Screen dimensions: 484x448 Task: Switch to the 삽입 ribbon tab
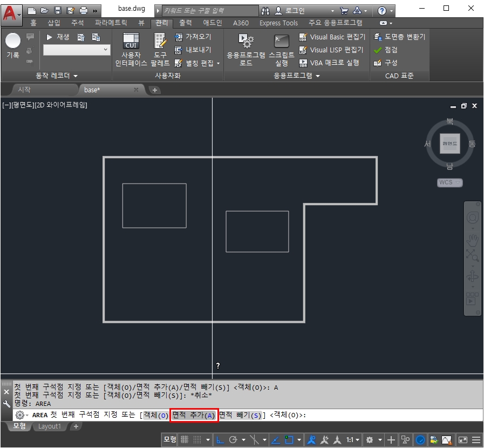pos(54,23)
